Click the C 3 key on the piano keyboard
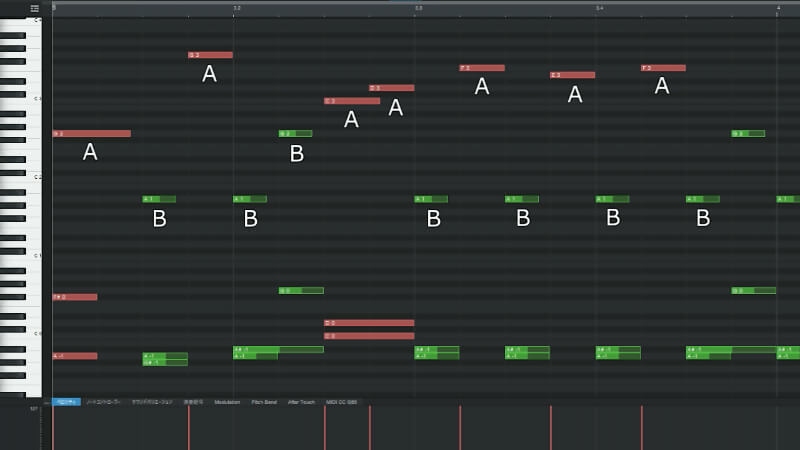The image size is (800, 450). (34, 101)
